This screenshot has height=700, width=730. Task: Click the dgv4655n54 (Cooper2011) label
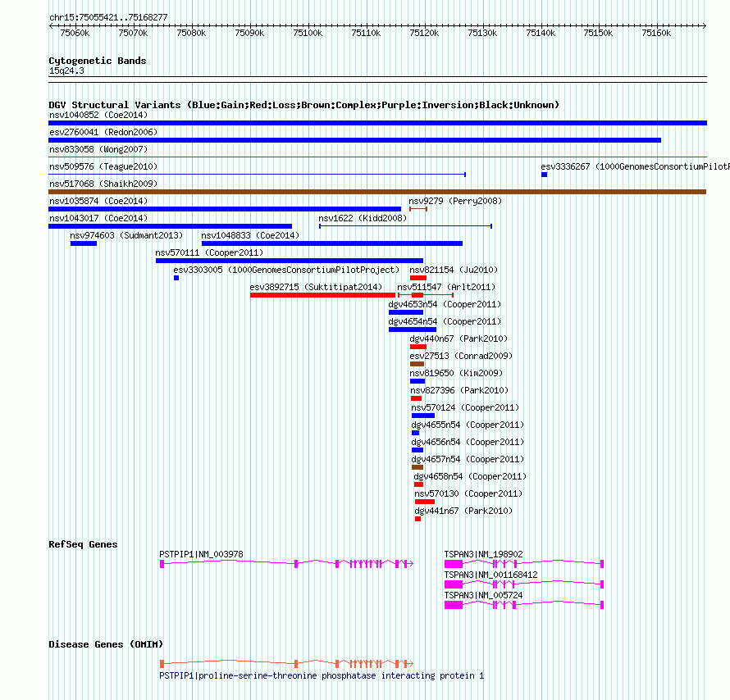click(468, 425)
